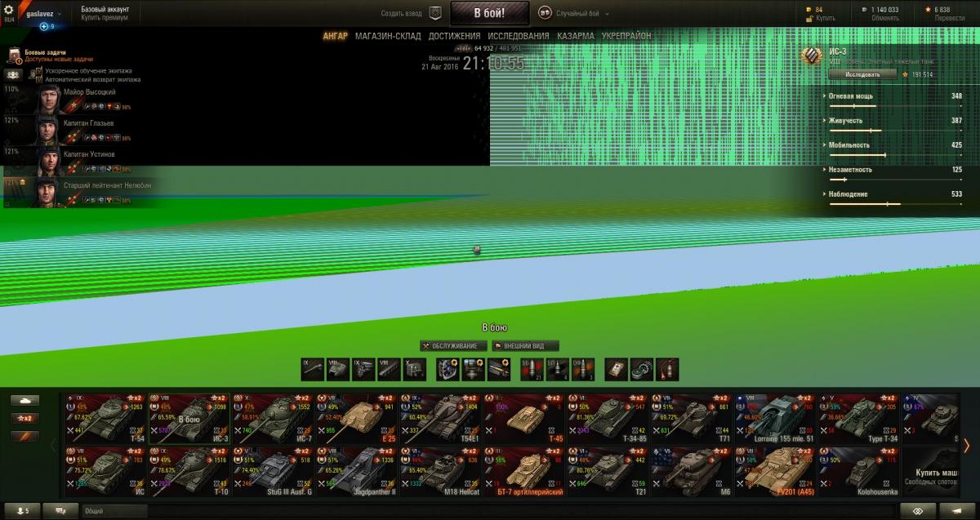Viewport: 980px width, 520px height.
Task: Open the first aid kit consumable slot
Action: [617, 369]
